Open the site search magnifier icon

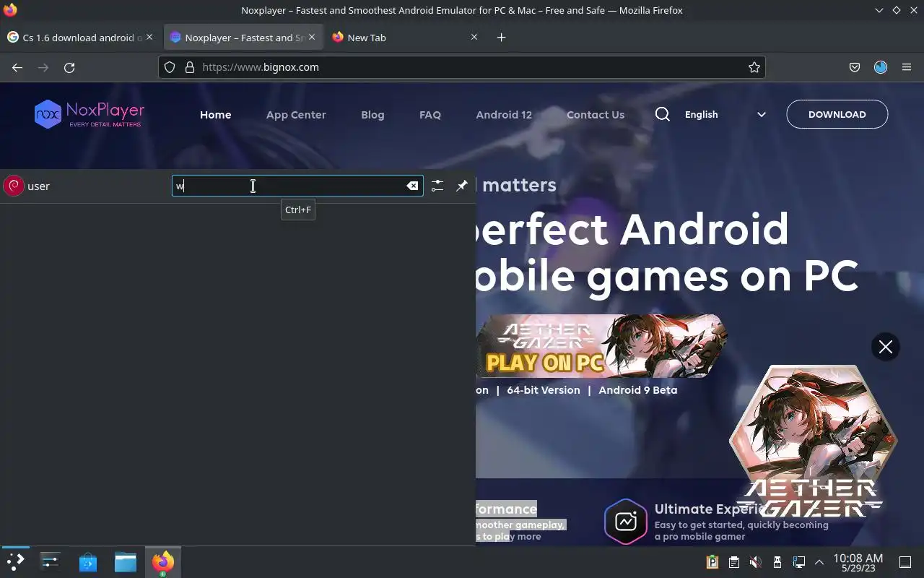[x=662, y=114]
